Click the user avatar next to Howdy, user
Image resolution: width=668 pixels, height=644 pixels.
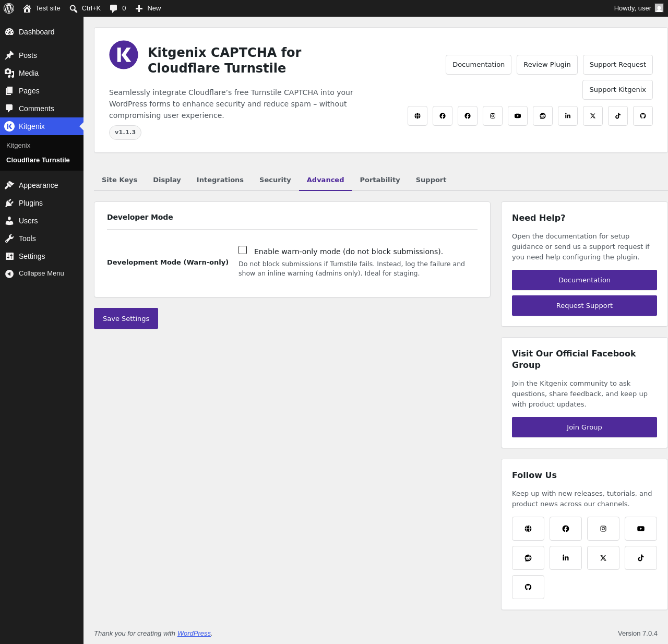point(659,8)
